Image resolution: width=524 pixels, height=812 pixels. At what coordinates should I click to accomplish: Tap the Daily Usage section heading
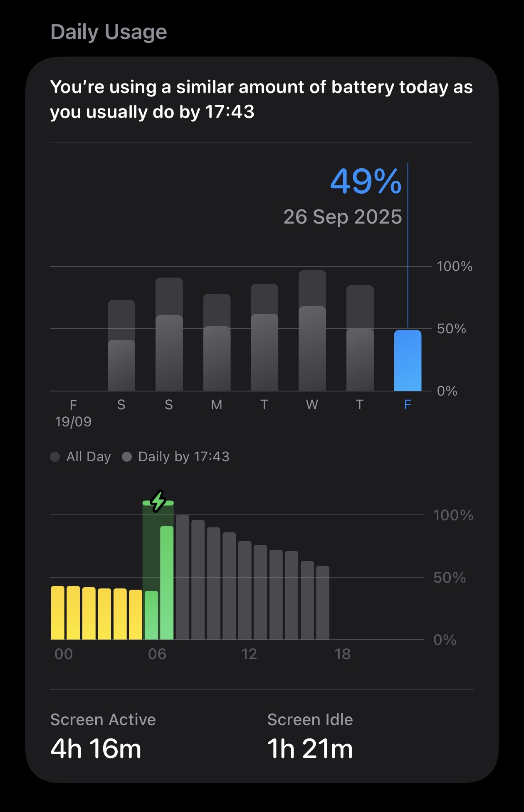(x=109, y=32)
